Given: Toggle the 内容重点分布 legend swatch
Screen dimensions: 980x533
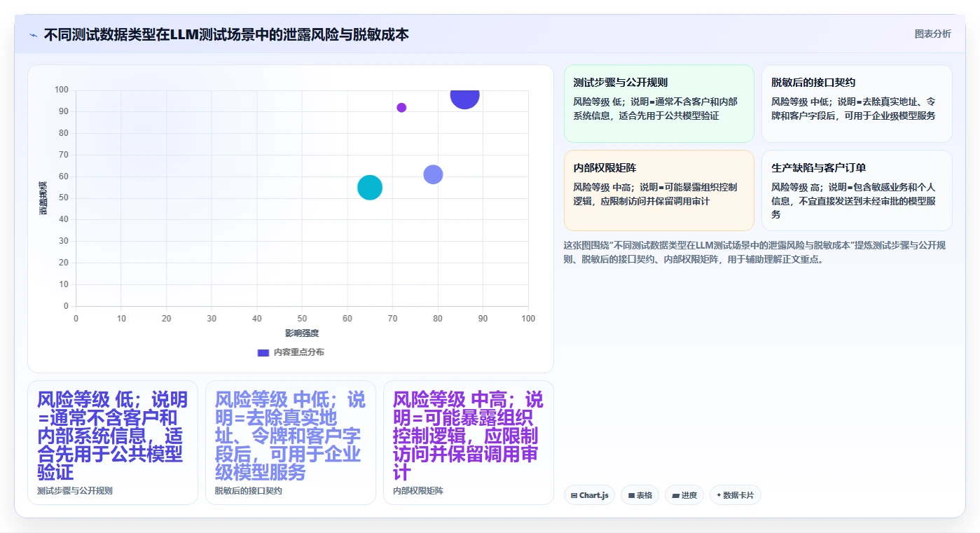Looking at the screenshot, I should [x=263, y=352].
